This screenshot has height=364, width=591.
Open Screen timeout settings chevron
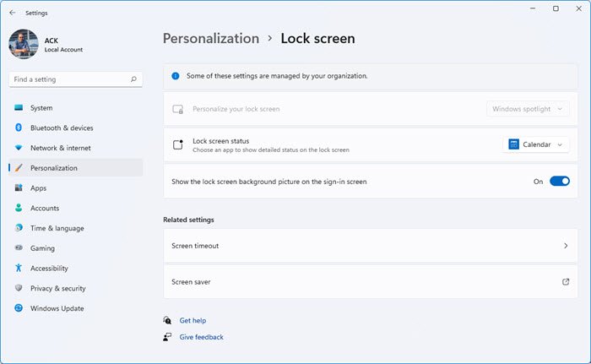[x=566, y=246]
